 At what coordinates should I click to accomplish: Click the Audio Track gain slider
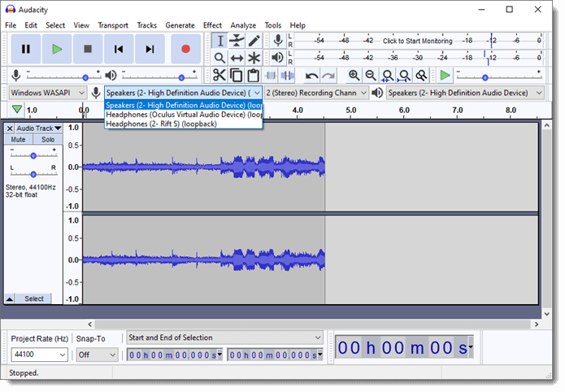33,156
